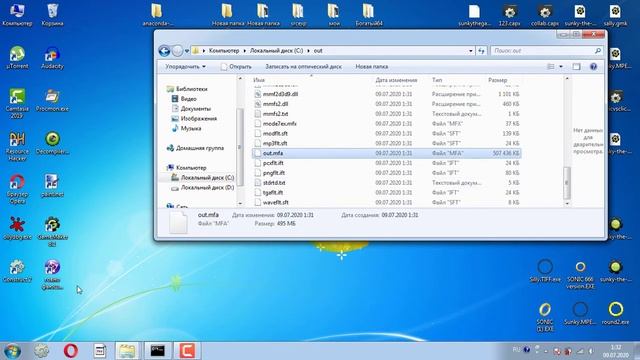
Task: Select round2.exe on the desktop
Action: point(615,313)
